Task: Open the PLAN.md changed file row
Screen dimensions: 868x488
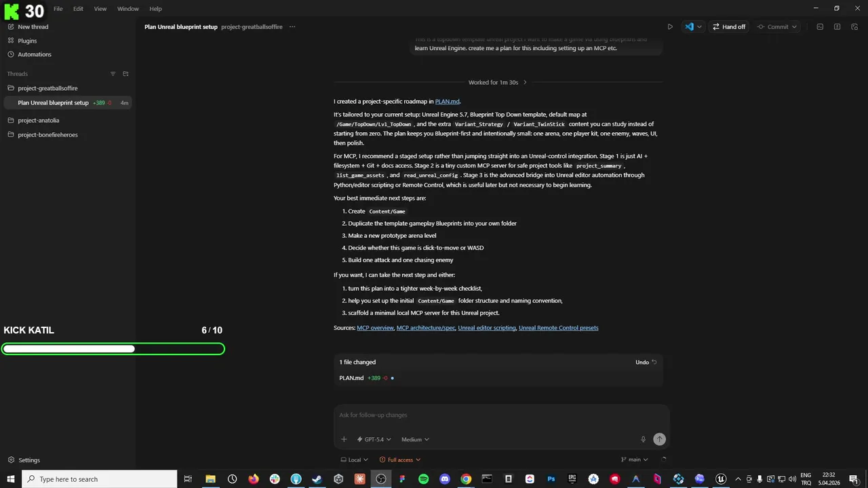Action: click(498, 378)
